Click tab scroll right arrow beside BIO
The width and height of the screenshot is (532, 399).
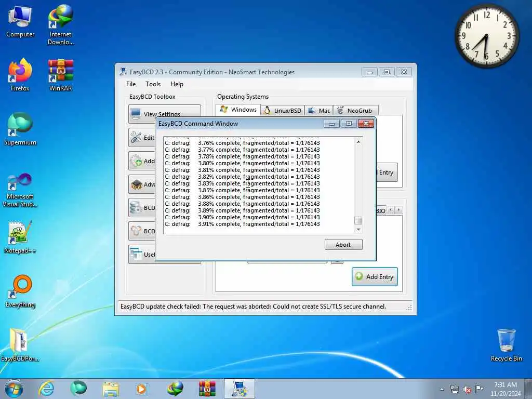coord(399,210)
